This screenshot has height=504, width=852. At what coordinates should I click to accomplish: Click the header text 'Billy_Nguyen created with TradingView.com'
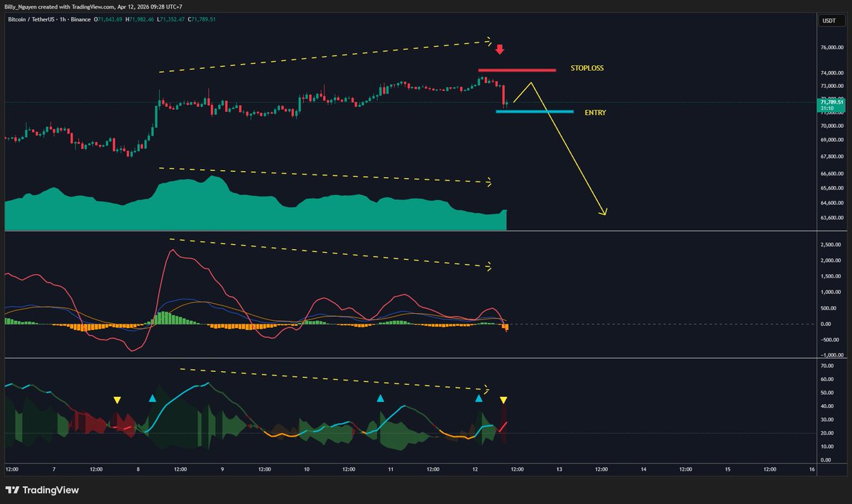61,6
